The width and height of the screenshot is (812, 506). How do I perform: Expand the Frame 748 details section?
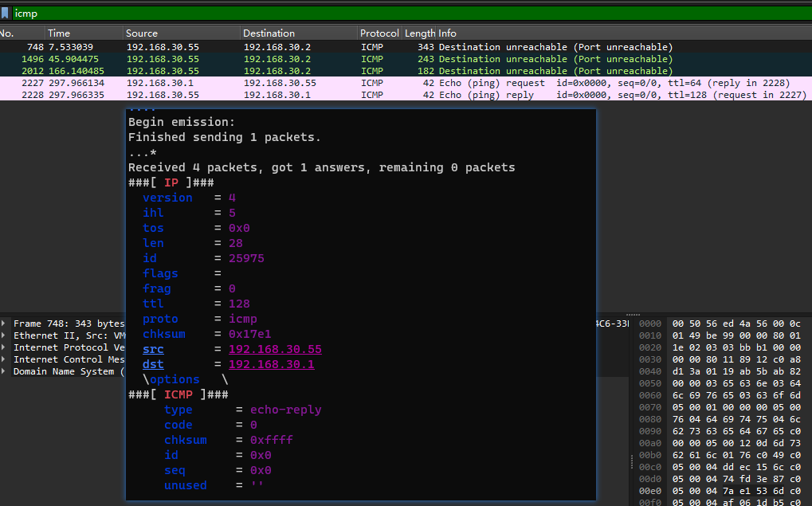point(5,323)
